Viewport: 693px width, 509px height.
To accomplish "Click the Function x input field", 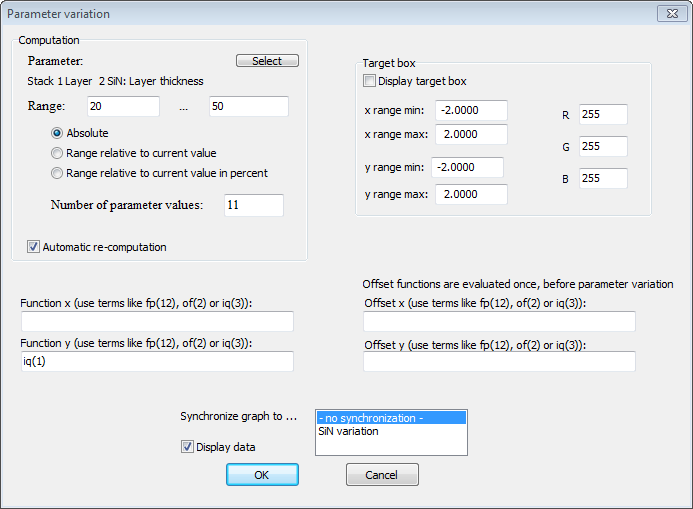I will (x=157, y=321).
